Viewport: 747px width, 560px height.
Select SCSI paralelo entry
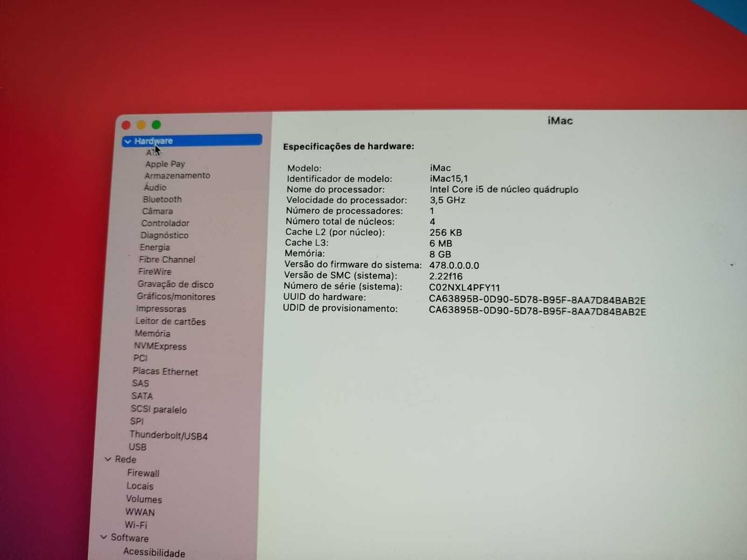158,409
